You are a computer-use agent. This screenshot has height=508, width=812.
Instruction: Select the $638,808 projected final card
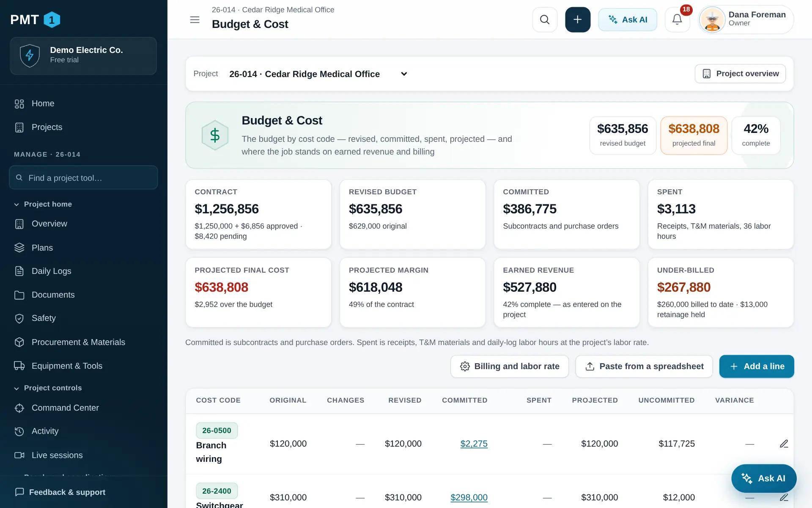[694, 135]
